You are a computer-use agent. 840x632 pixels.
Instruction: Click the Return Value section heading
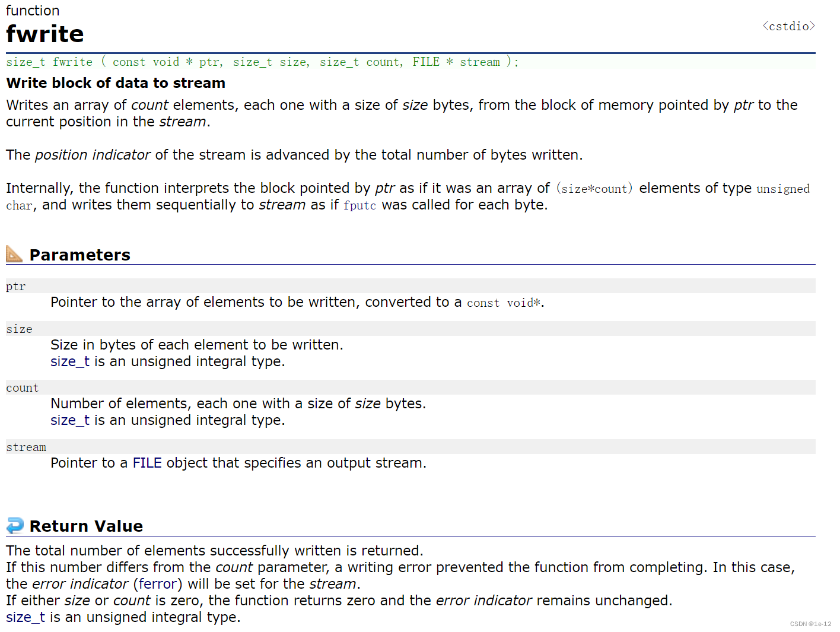click(x=86, y=526)
